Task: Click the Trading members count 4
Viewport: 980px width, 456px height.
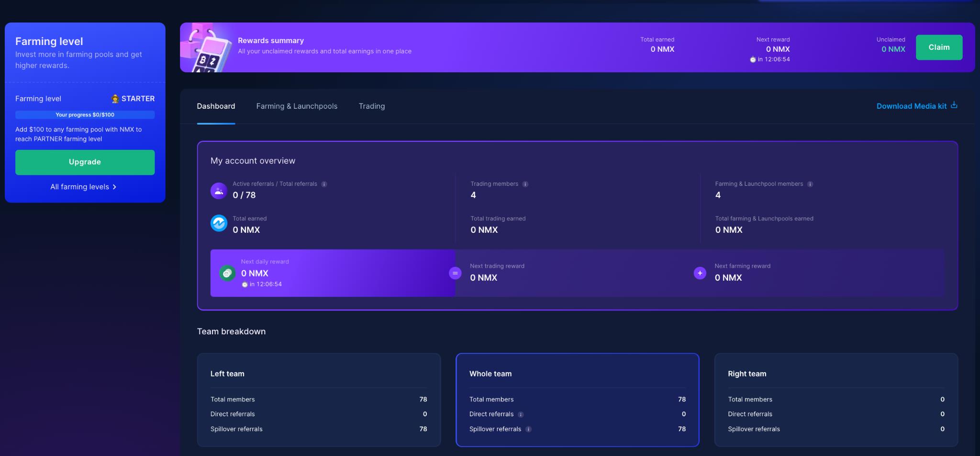Action: 473,195
